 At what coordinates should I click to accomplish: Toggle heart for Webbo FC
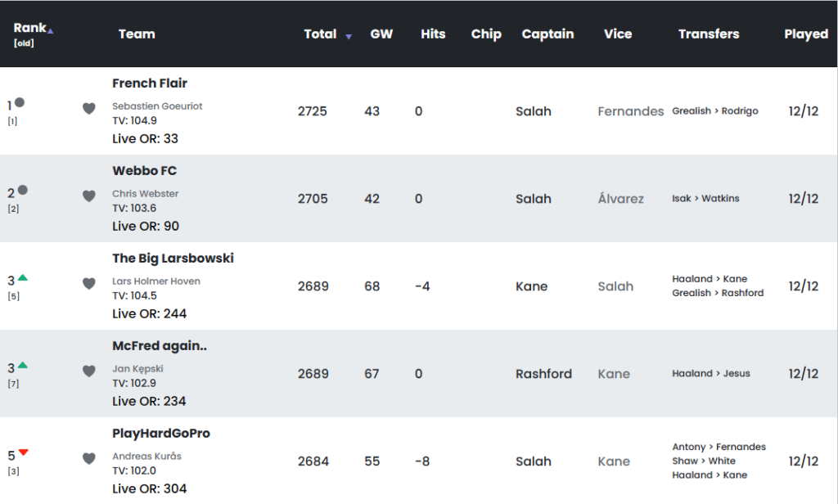point(88,196)
